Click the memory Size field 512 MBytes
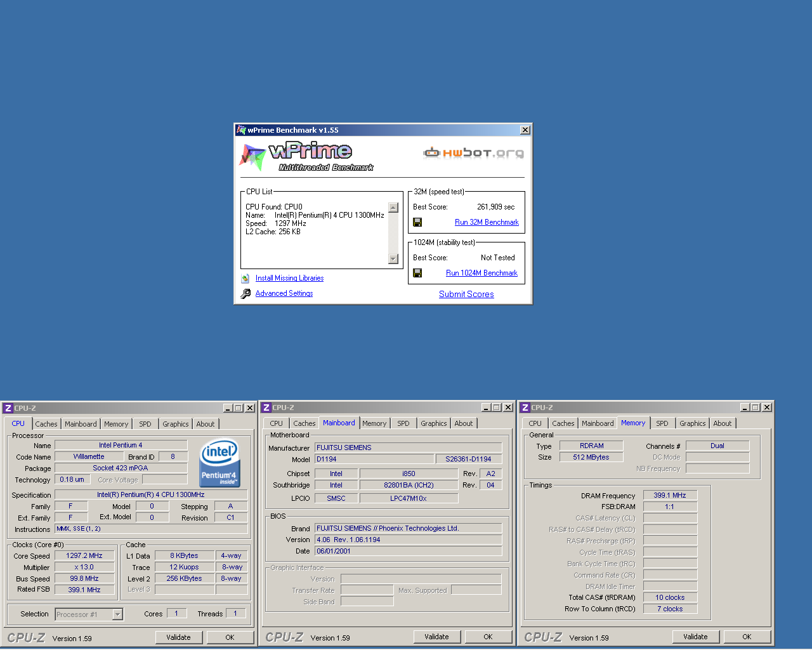 point(592,457)
